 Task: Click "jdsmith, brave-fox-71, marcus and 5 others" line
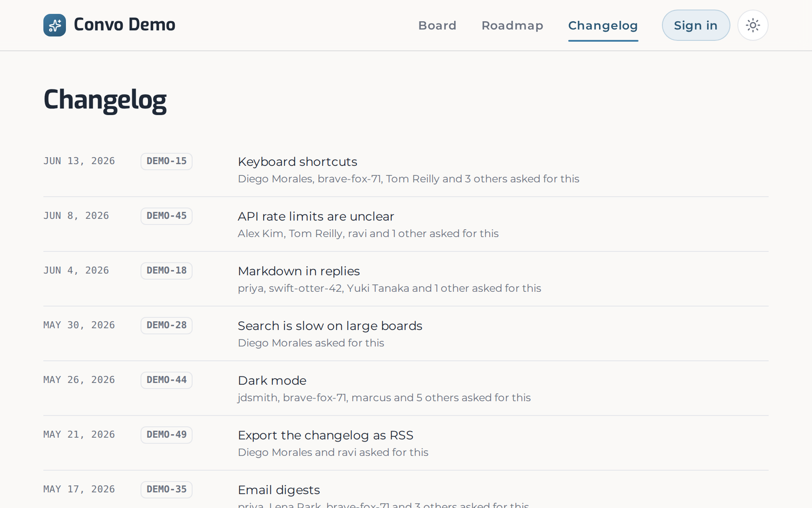coord(384,398)
